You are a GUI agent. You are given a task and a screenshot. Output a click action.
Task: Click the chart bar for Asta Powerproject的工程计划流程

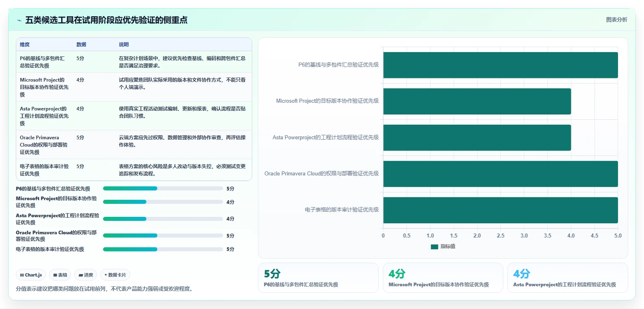click(x=477, y=138)
